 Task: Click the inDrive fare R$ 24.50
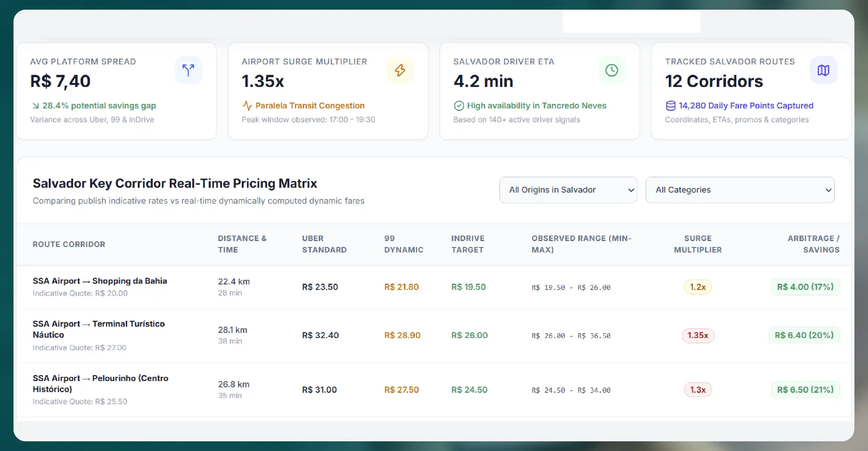coord(469,390)
